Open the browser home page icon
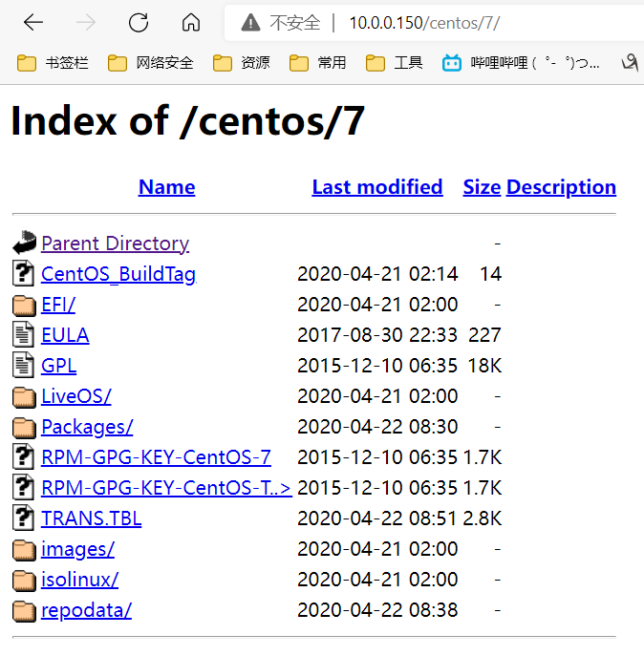This screenshot has width=644, height=656. [191, 22]
